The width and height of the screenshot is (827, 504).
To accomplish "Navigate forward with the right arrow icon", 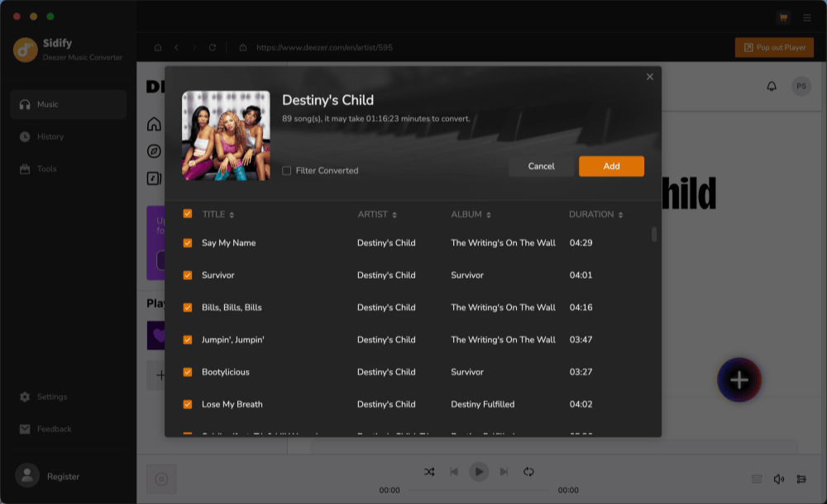I will (194, 47).
